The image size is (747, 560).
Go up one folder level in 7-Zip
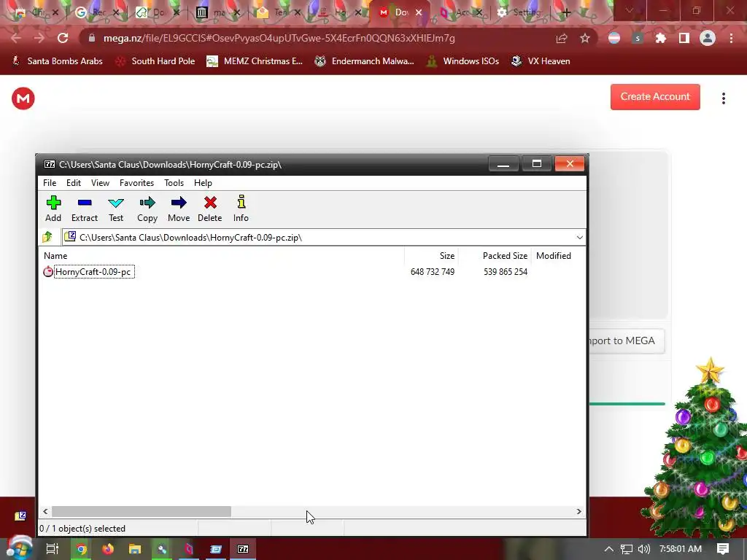(x=47, y=237)
